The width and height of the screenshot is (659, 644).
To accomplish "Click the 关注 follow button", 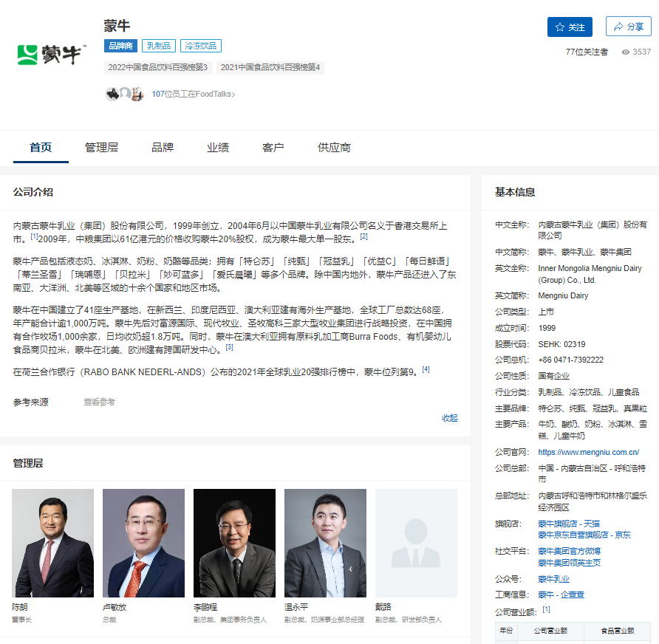I will click(x=570, y=27).
